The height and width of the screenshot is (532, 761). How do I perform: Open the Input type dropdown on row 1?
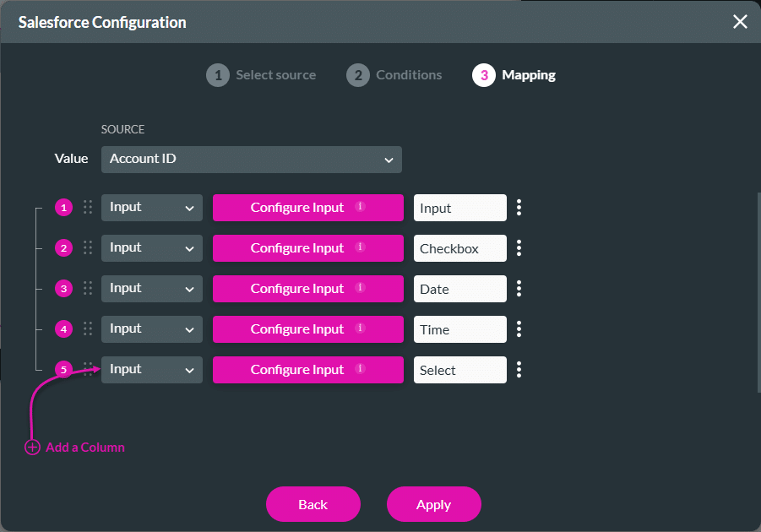(x=151, y=207)
